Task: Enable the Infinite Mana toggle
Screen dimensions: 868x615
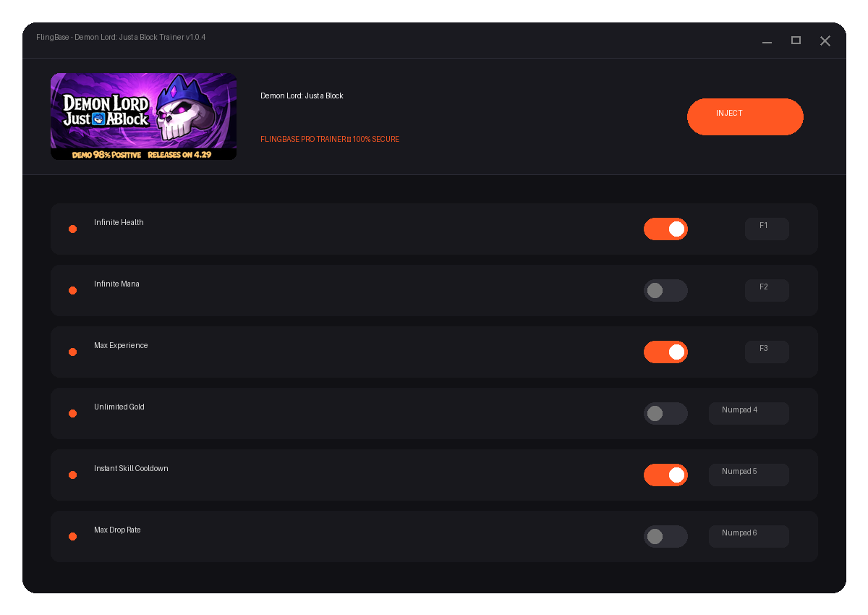Action: (665, 291)
